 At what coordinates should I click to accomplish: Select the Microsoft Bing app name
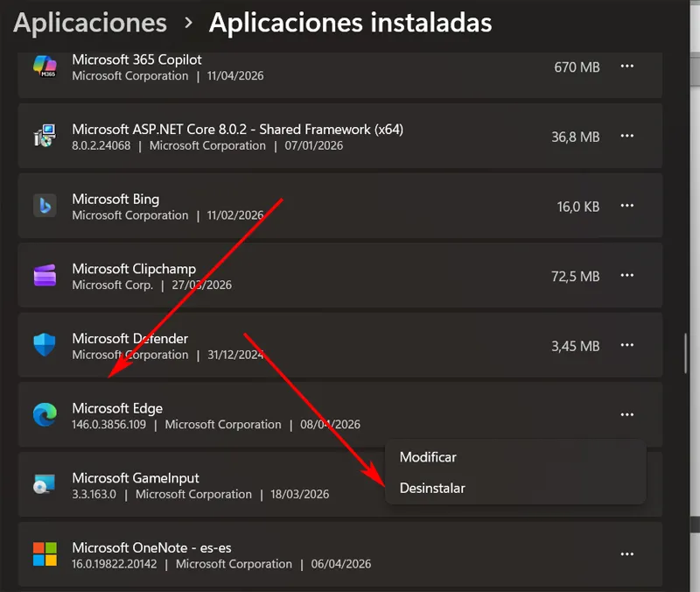[x=115, y=199]
